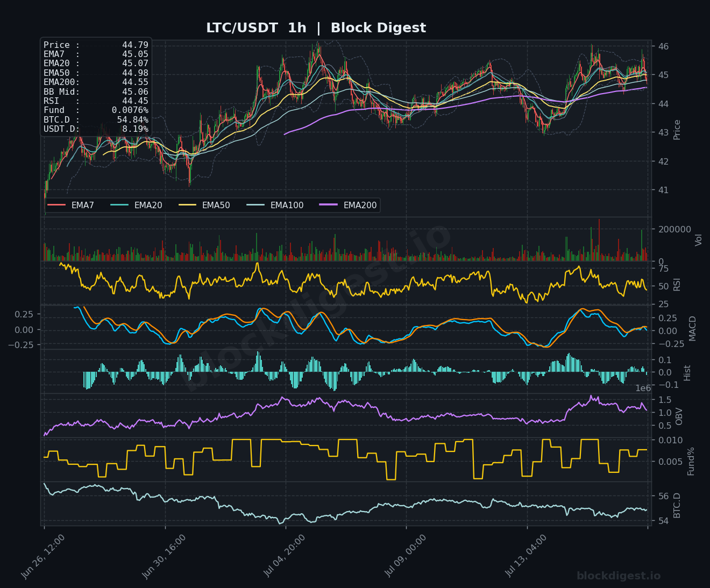Click the pale EMA100 legend line swatch
710x588 pixels.
tap(255, 205)
